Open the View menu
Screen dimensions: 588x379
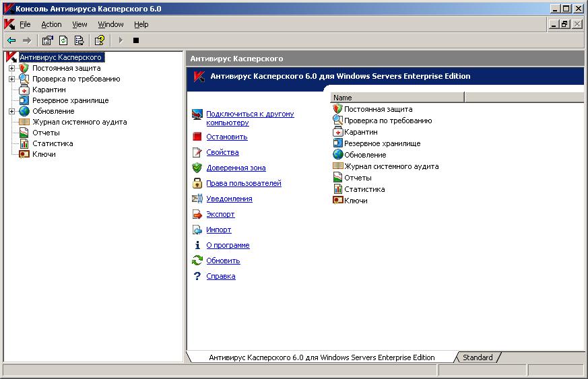click(x=80, y=24)
